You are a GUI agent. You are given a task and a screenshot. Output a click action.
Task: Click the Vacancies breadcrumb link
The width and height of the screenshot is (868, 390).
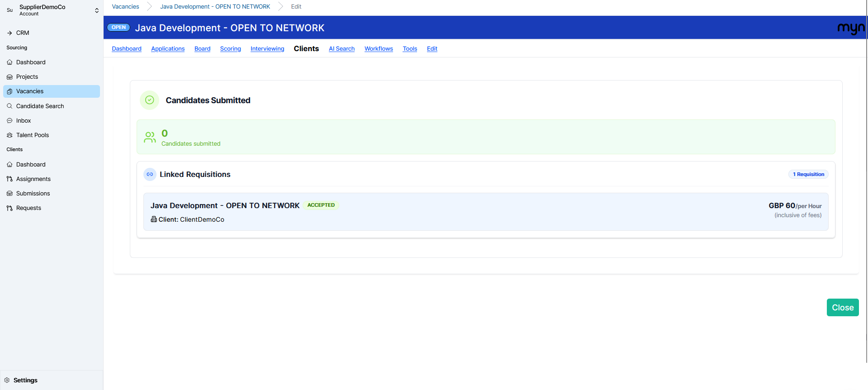click(x=125, y=7)
